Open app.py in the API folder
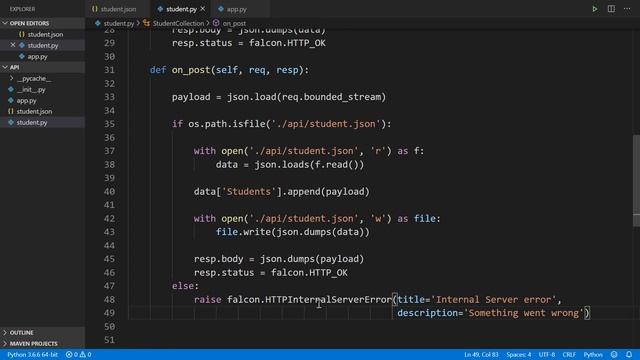Screen dimensions: 640x360 coord(27,100)
